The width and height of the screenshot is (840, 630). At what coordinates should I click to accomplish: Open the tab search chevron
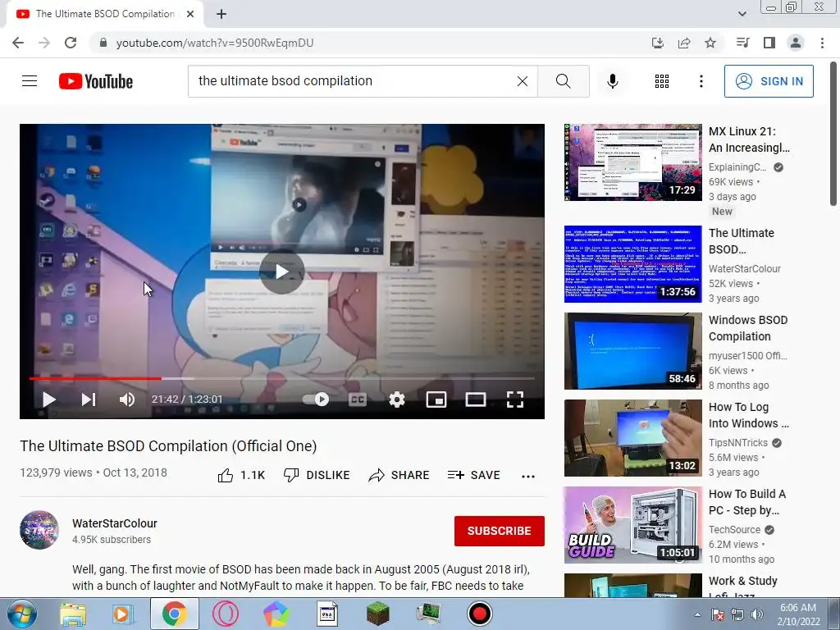[742, 14]
